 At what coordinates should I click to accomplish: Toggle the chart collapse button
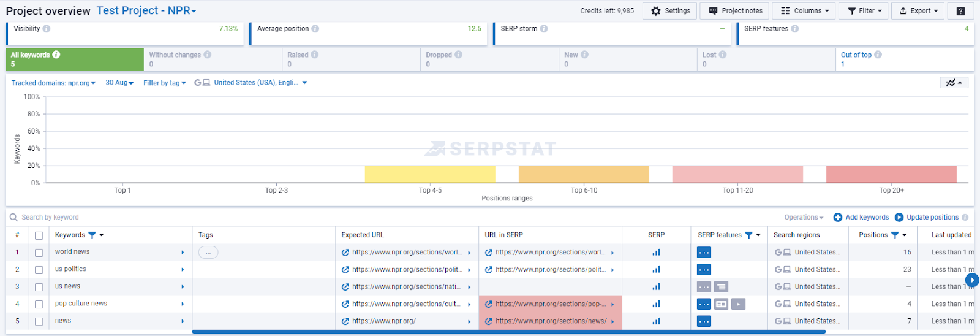[x=954, y=83]
